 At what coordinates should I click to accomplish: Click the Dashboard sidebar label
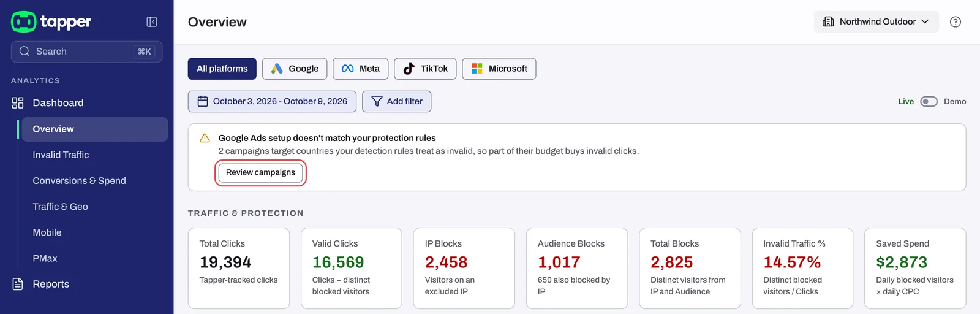tap(58, 103)
